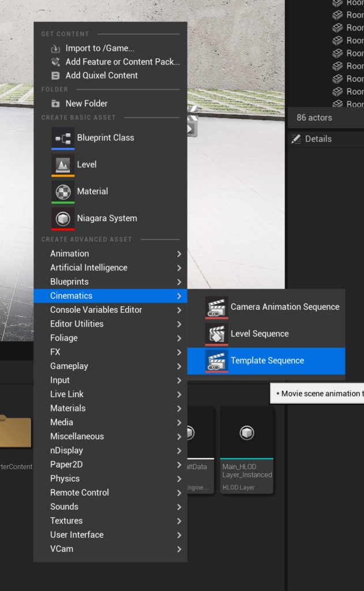Select the folder thumbnail in Content Browser

[x=16, y=431]
